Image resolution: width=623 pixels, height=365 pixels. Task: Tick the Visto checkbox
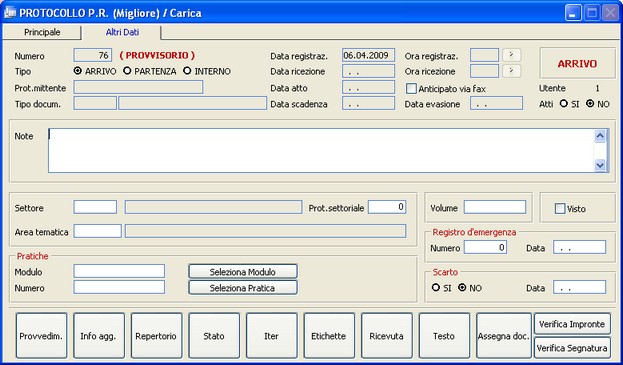click(560, 209)
